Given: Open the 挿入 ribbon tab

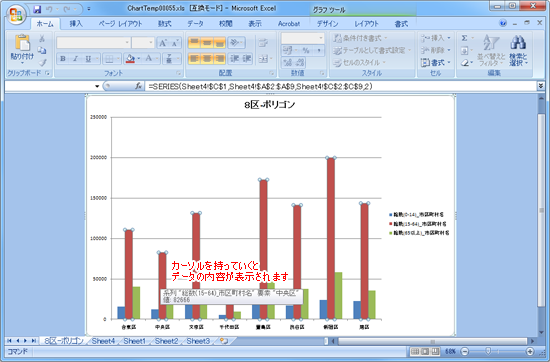Looking at the screenshot, I should [x=76, y=24].
